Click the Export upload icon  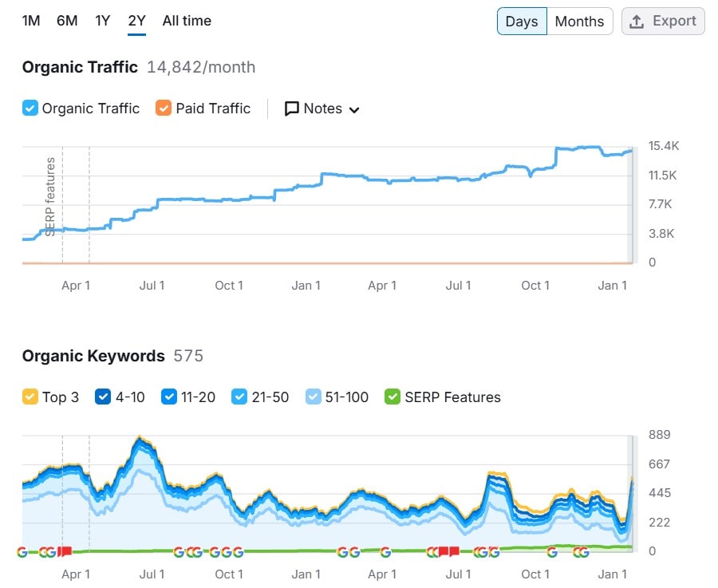(x=637, y=22)
